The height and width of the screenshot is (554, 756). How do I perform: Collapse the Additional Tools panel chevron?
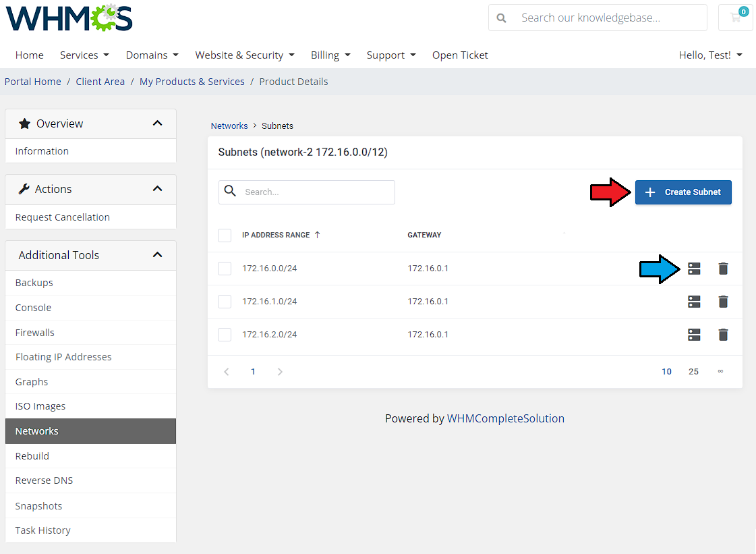tap(157, 255)
